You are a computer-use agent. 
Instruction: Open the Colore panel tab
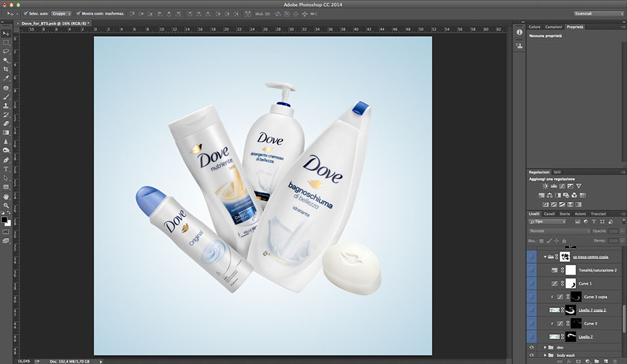click(x=534, y=27)
